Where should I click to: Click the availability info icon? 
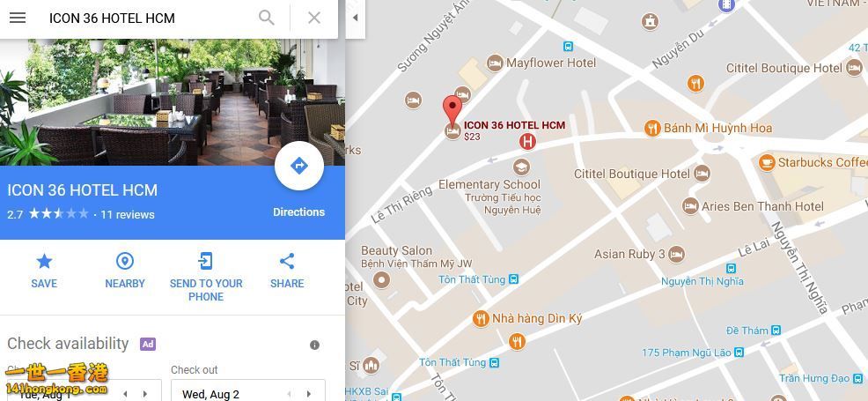314,345
